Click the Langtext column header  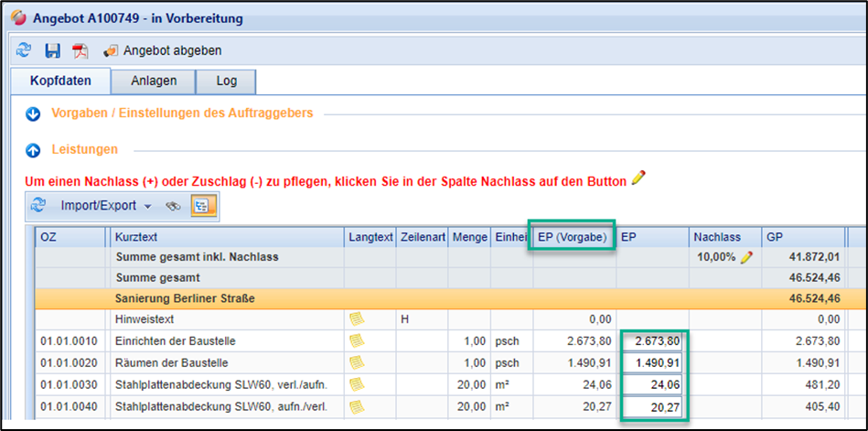click(x=370, y=237)
